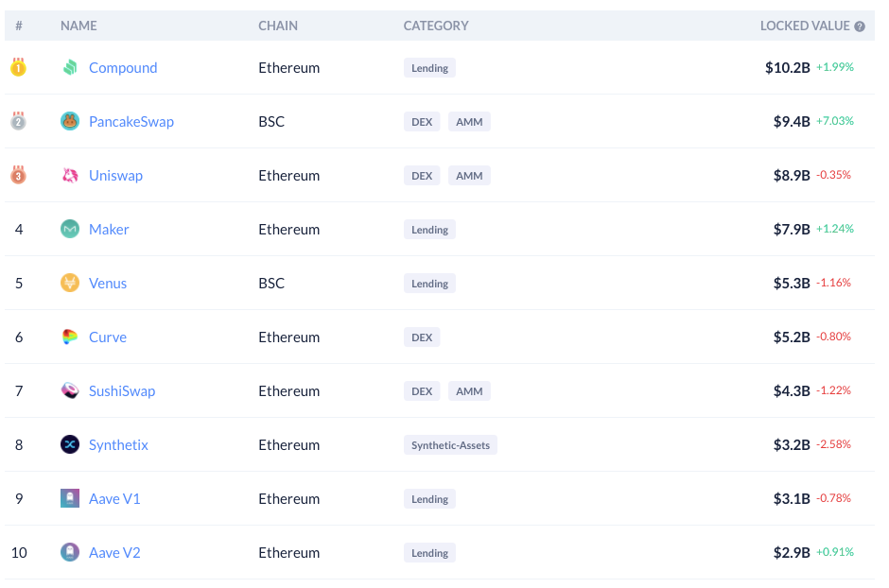Image resolution: width=889 pixels, height=588 pixels.
Task: Click the $10.2B locked value for Compound
Action: [788, 67]
